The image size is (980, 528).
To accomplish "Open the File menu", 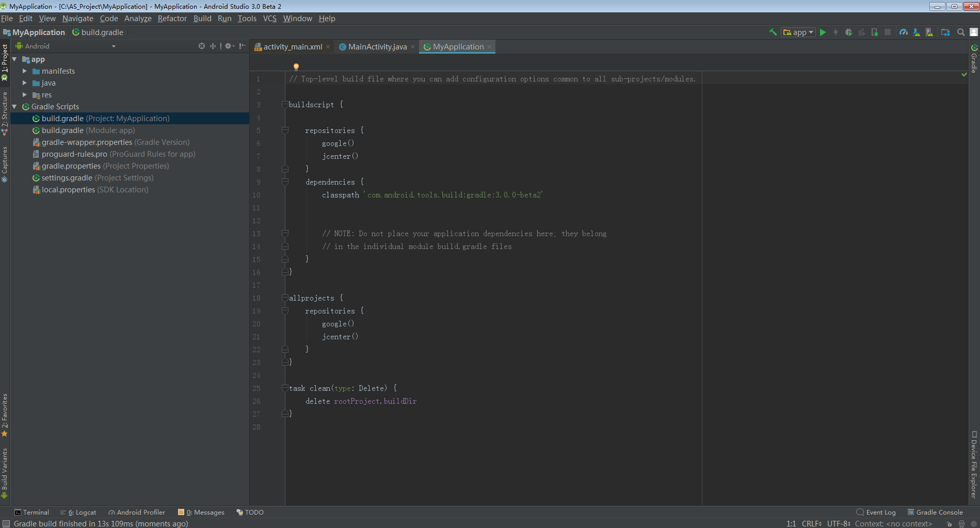I will click(x=7, y=19).
